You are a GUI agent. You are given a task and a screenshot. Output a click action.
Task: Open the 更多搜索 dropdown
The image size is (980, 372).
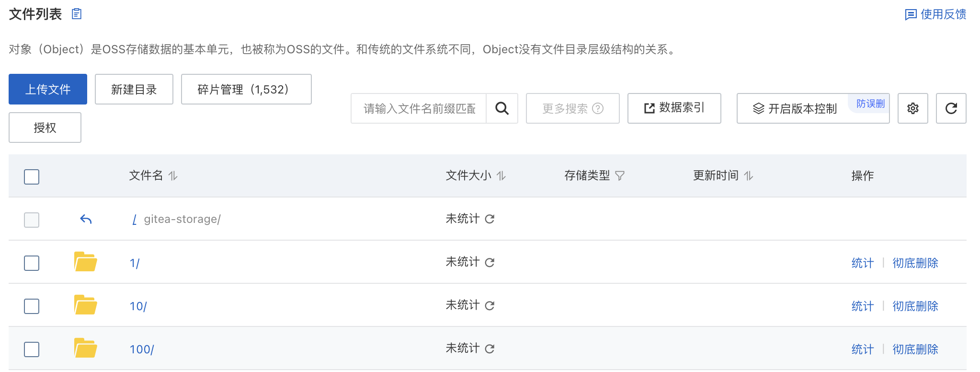[x=572, y=108]
